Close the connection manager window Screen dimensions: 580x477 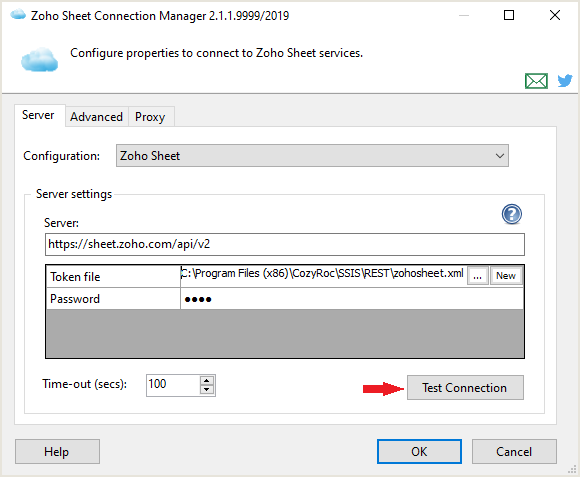pos(555,15)
